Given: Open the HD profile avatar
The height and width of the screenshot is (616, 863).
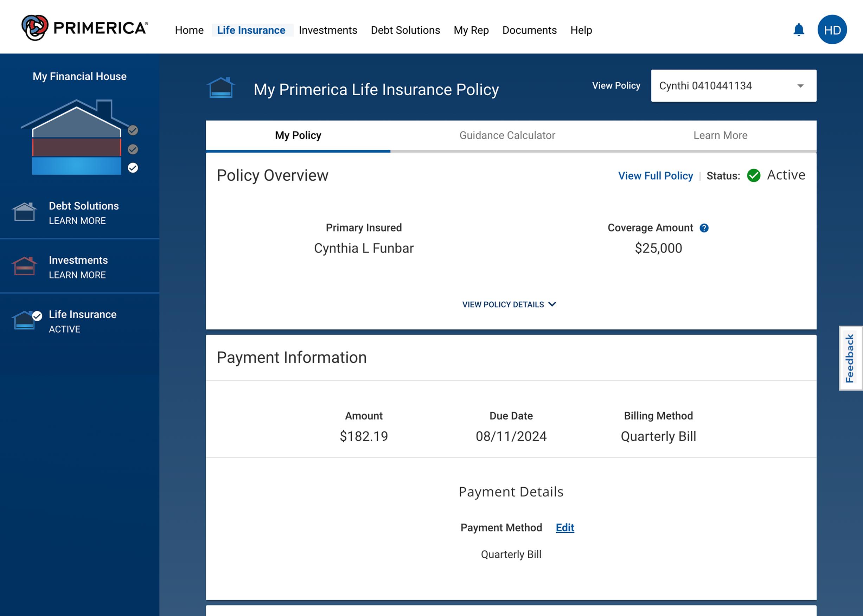Looking at the screenshot, I should (832, 30).
